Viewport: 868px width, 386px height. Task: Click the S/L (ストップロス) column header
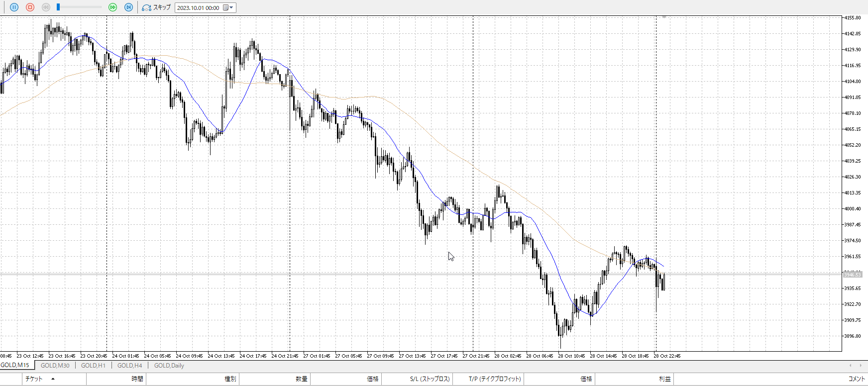(x=430, y=379)
